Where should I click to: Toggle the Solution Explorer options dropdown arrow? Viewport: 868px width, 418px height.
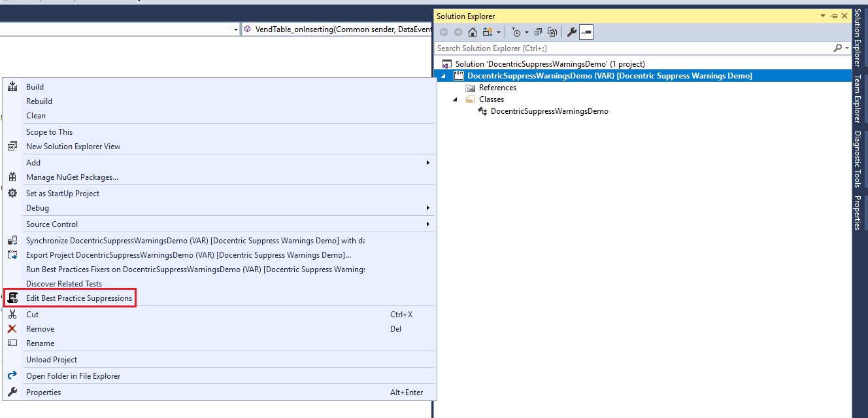[822, 15]
